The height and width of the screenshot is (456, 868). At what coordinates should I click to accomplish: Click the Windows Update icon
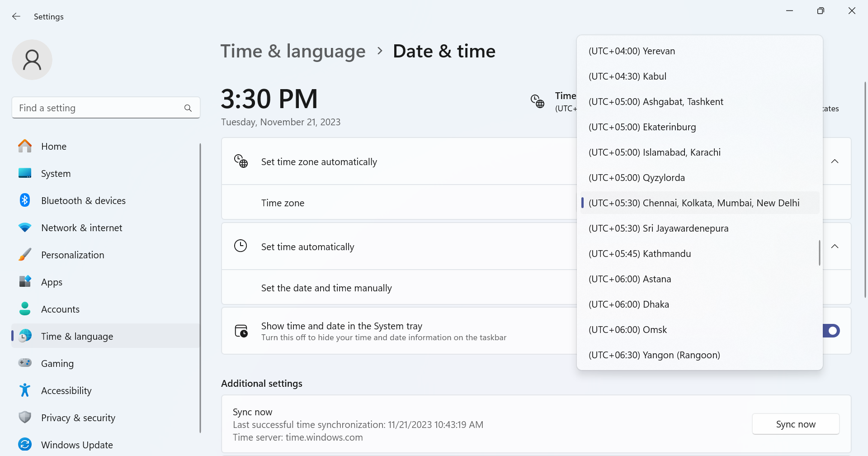click(x=25, y=445)
